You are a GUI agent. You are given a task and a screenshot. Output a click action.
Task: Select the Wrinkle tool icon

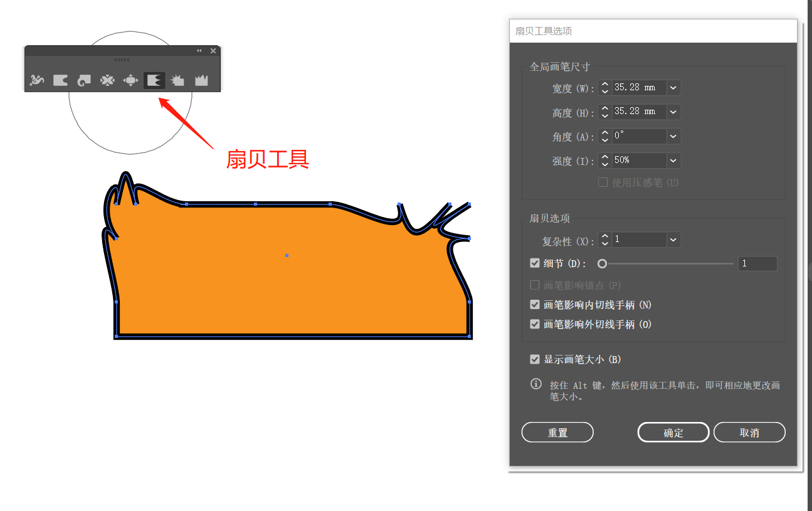[x=201, y=80]
